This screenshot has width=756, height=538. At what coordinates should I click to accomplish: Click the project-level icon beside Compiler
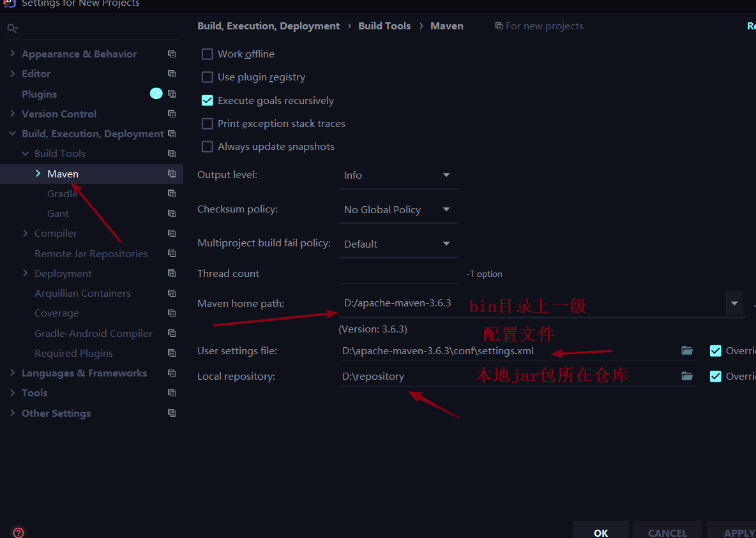(172, 234)
